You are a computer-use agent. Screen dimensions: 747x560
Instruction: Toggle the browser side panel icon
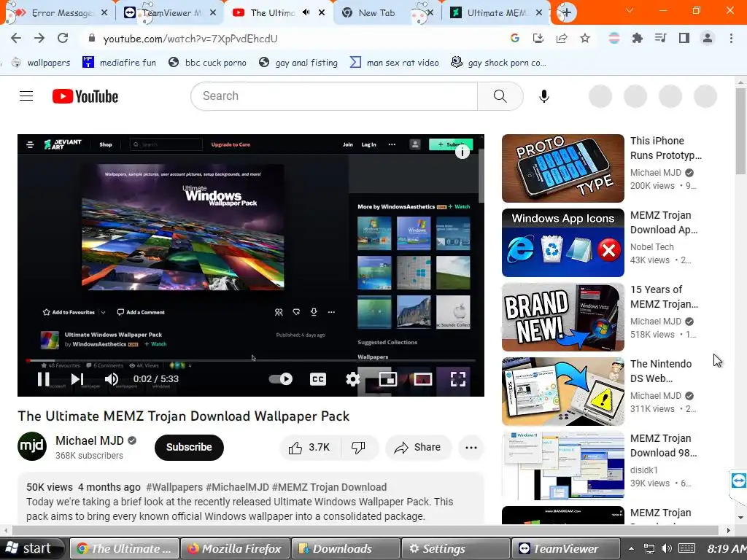tap(684, 39)
